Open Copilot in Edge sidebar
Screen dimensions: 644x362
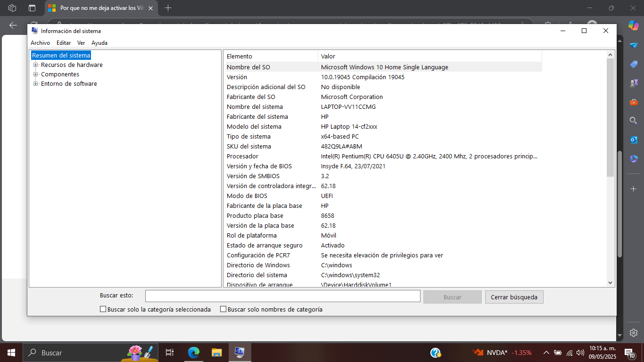[634, 25]
